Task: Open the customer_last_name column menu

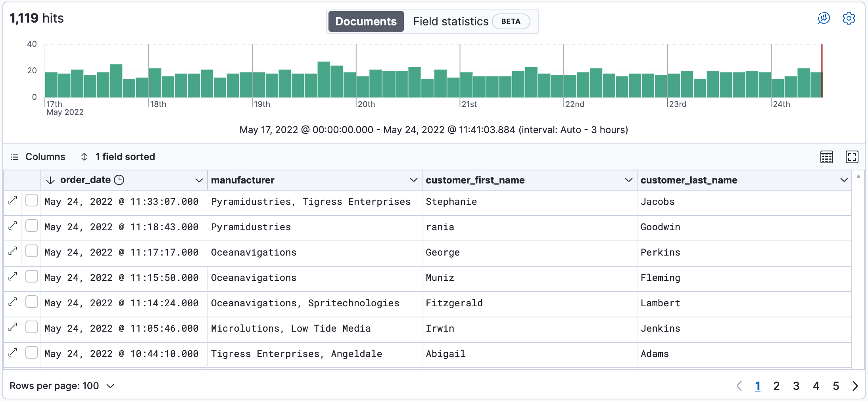Action: click(x=843, y=180)
